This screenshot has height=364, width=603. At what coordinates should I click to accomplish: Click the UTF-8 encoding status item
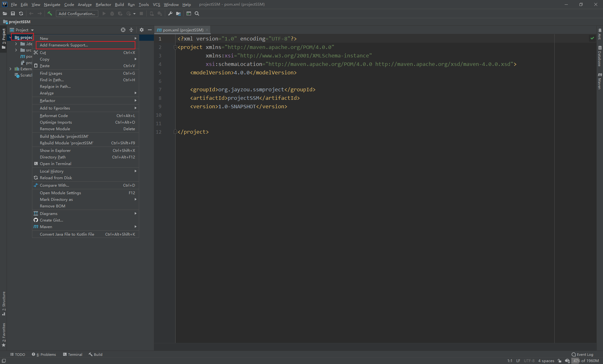tap(529, 361)
